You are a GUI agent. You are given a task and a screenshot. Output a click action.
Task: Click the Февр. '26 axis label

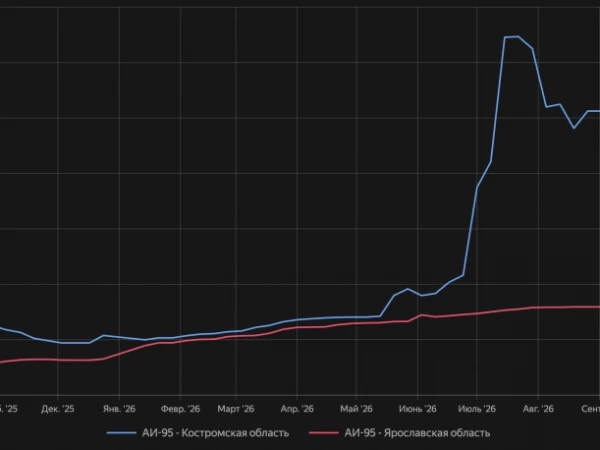pos(180,409)
